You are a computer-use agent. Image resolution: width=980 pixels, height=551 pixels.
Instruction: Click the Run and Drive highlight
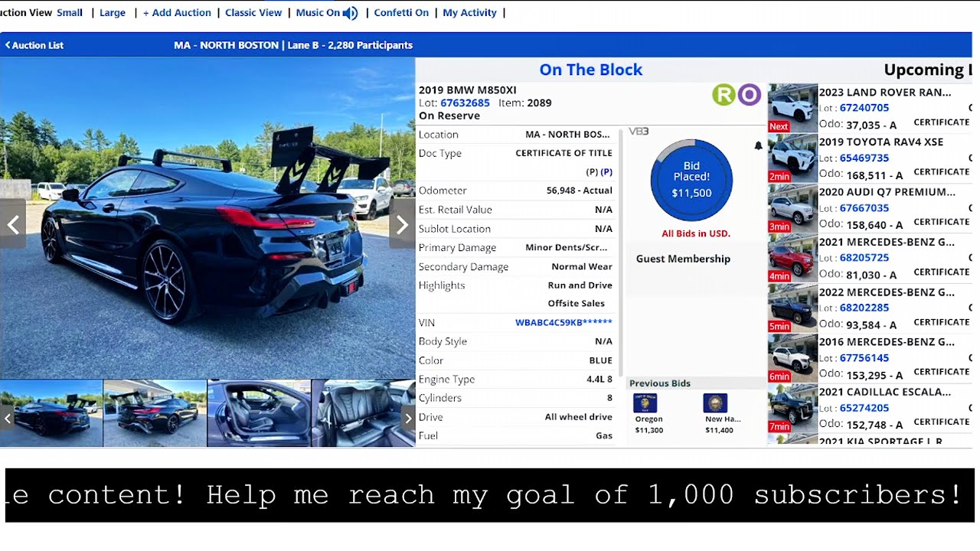[580, 285]
